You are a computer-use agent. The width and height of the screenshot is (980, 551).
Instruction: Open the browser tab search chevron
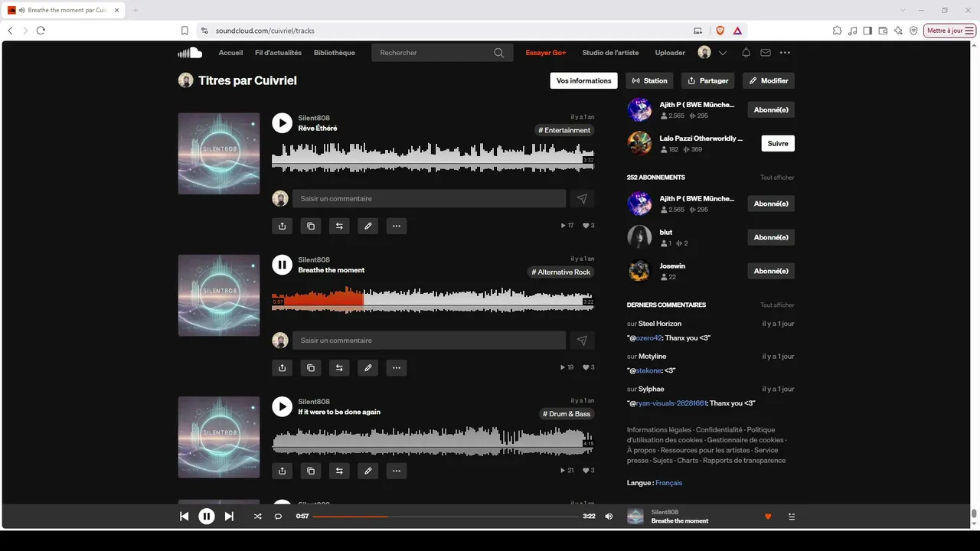(903, 10)
